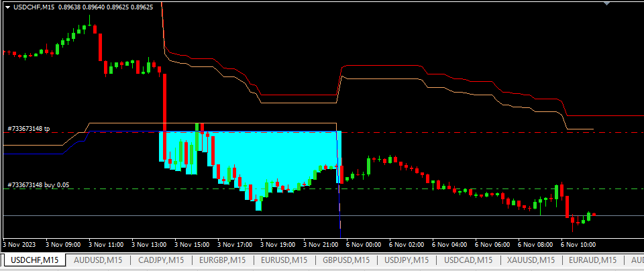Click the '6 Nov 06:00' time label

coord(492,244)
